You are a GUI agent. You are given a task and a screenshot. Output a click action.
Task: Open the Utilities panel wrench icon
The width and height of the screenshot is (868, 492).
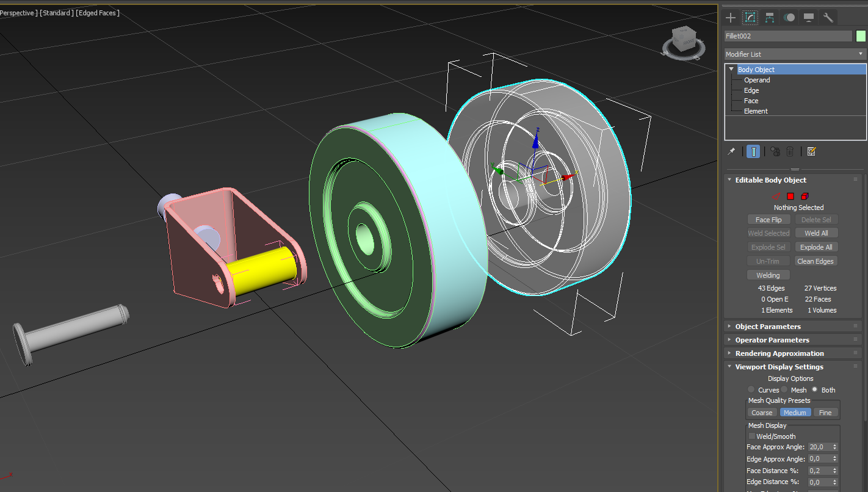pyautogui.click(x=828, y=17)
